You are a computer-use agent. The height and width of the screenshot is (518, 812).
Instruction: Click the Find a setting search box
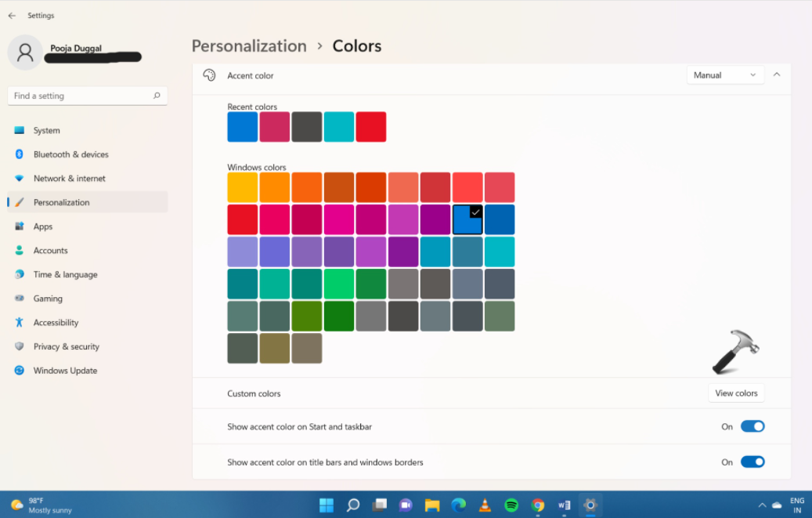tap(78, 96)
